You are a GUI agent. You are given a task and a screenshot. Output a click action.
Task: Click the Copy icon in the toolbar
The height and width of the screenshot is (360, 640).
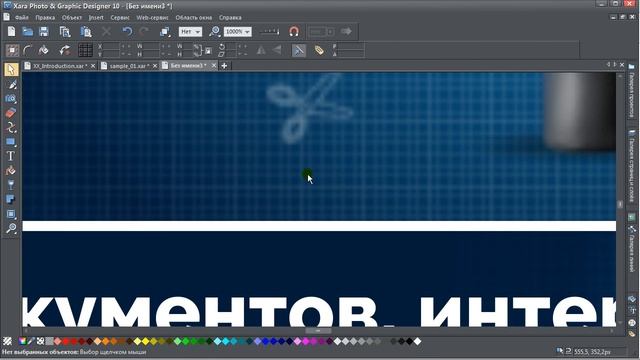tap(65, 31)
